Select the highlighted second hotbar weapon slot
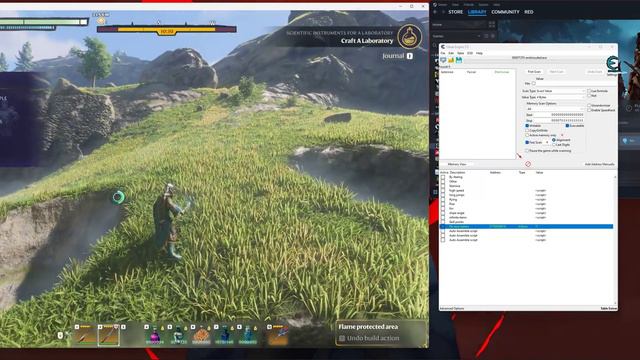This screenshot has width=640, height=360. tap(109, 336)
